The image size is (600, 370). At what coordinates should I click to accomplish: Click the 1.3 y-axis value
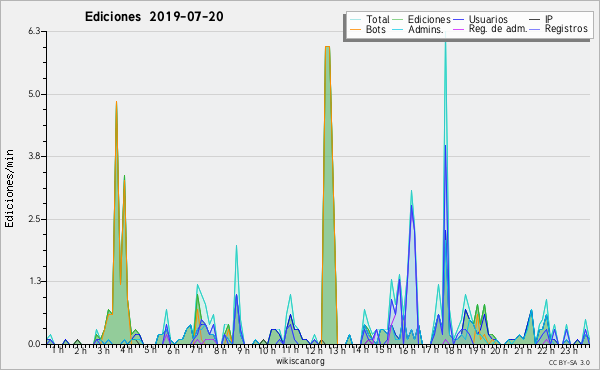[x=34, y=282]
